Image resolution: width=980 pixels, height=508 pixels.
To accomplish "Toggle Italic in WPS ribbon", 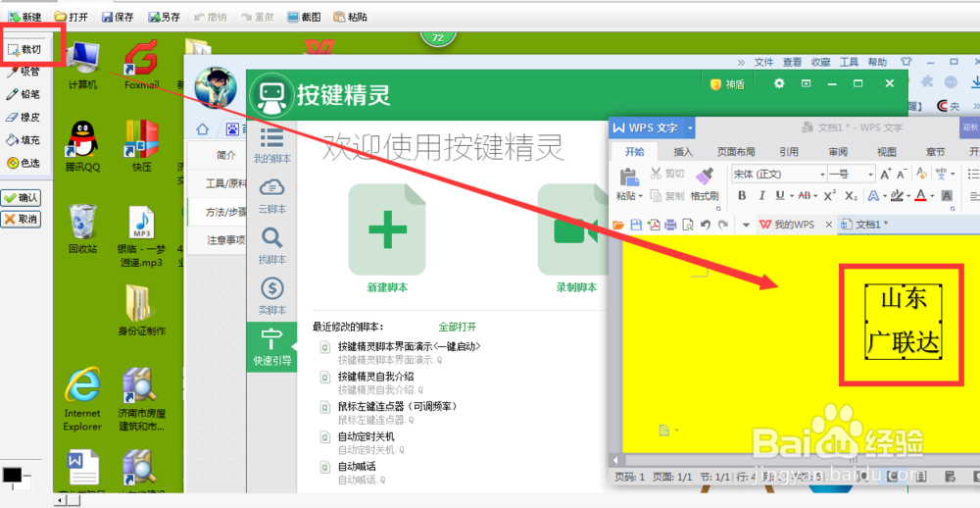I will 761,196.
